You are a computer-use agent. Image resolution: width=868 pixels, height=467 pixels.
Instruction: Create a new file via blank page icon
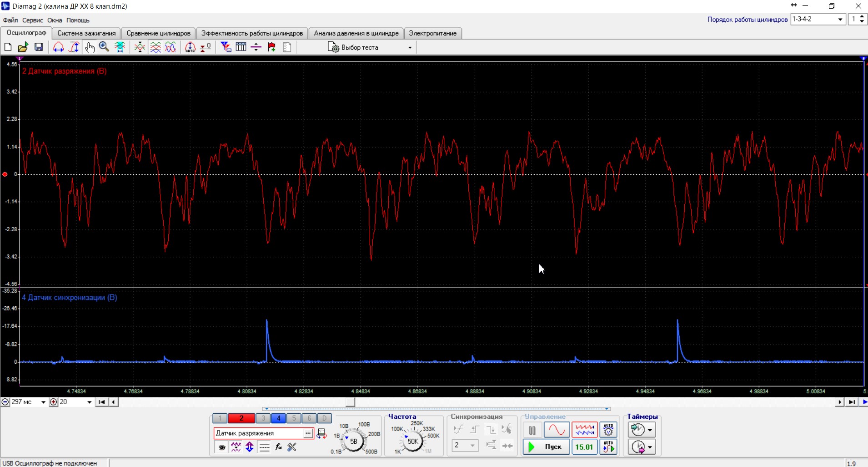click(x=8, y=47)
